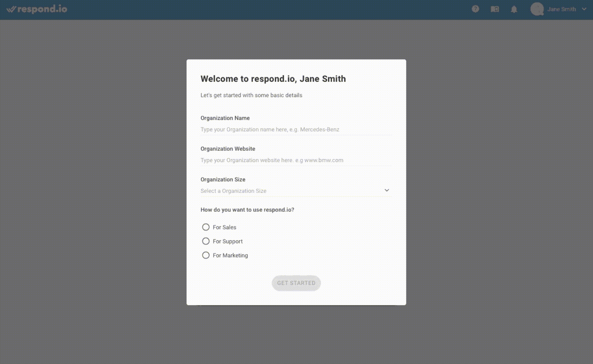Open the notifications bell

pos(514,9)
